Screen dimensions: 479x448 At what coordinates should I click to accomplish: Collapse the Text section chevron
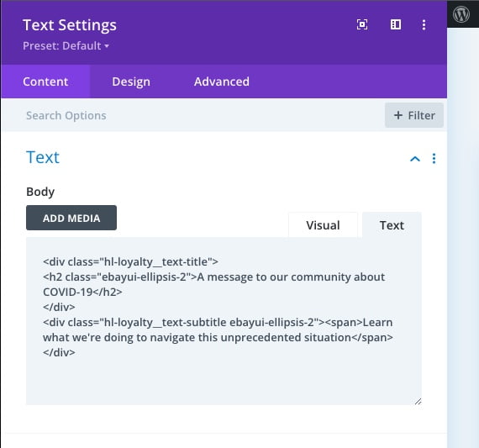[415, 159]
